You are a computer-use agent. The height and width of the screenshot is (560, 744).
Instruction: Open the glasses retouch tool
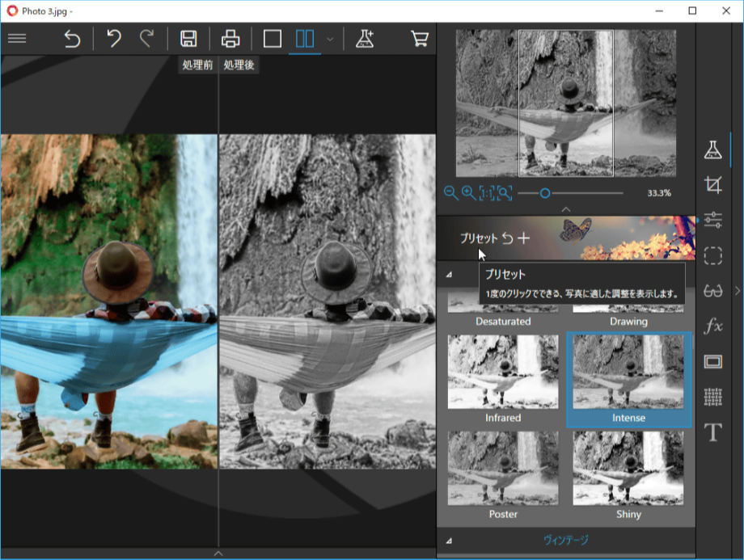[713, 291]
